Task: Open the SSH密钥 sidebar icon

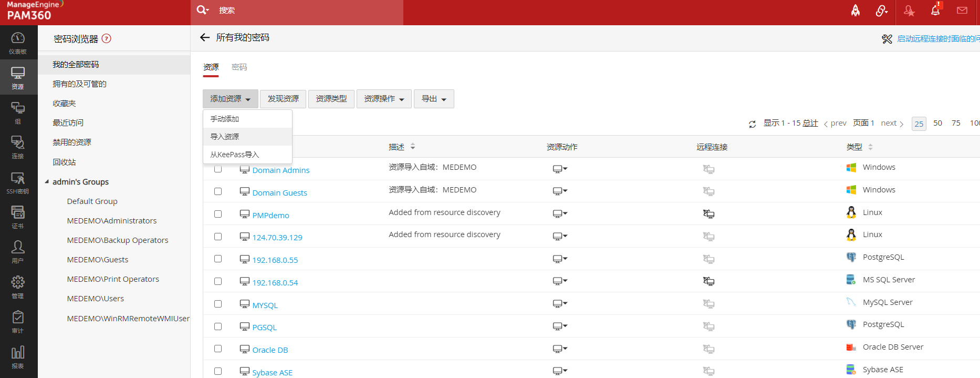Action: coord(18,182)
